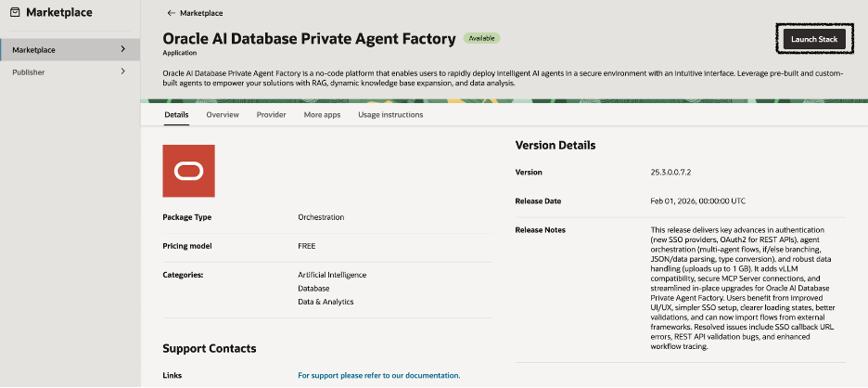Screen dimensions: 868x388
Task: Click the Artificial Intelligence category
Action: click(x=332, y=275)
